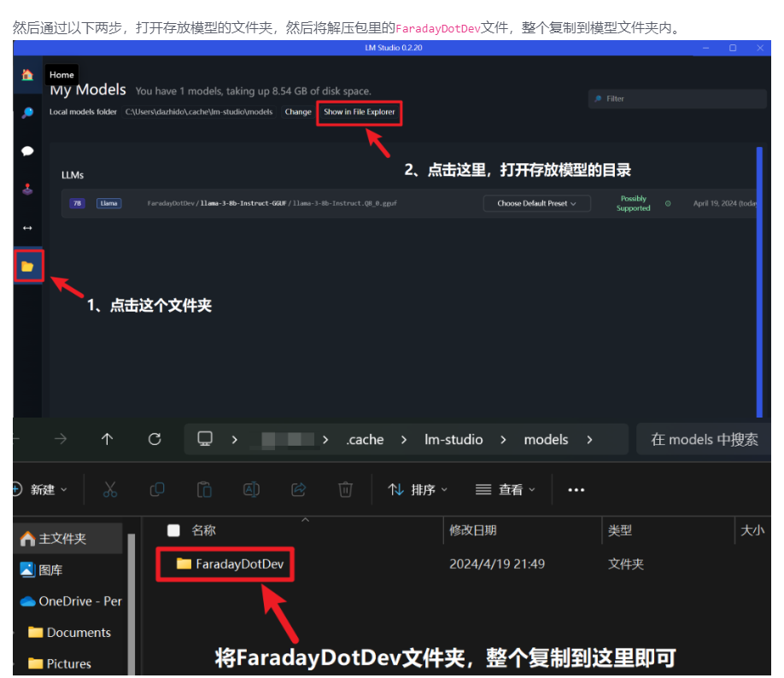Viewport: 784px width, 678px height.
Task: Expand the 查看 view dropdown
Action: pos(506,489)
